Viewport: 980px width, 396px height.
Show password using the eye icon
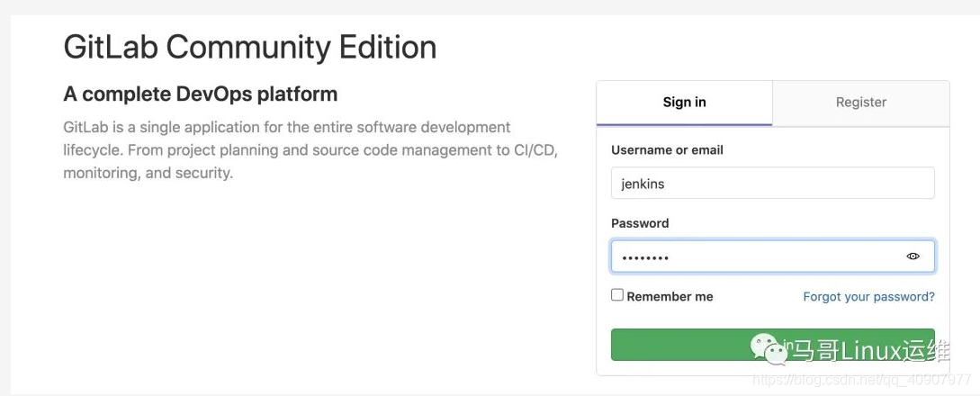(x=913, y=256)
